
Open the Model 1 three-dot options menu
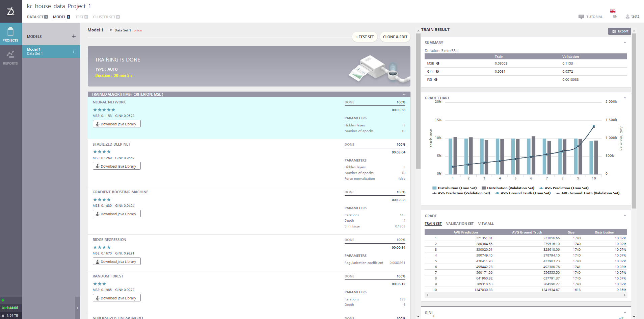coord(74,51)
